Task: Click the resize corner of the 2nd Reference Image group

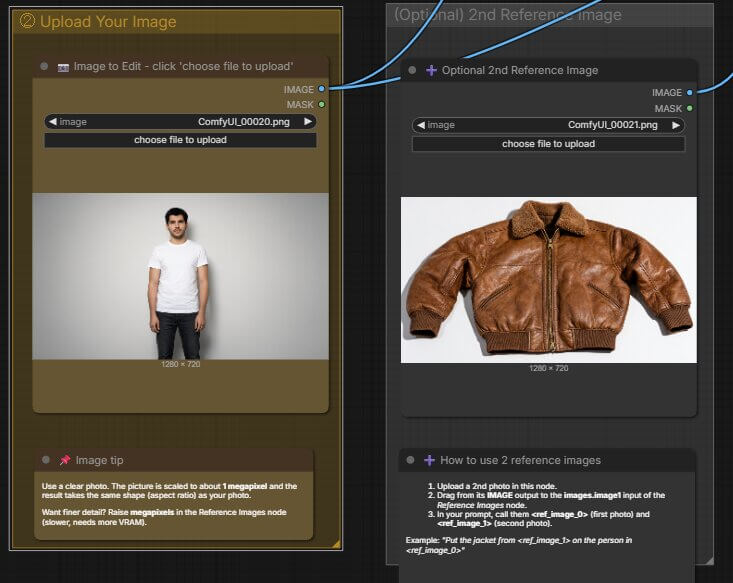Action: pos(709,560)
